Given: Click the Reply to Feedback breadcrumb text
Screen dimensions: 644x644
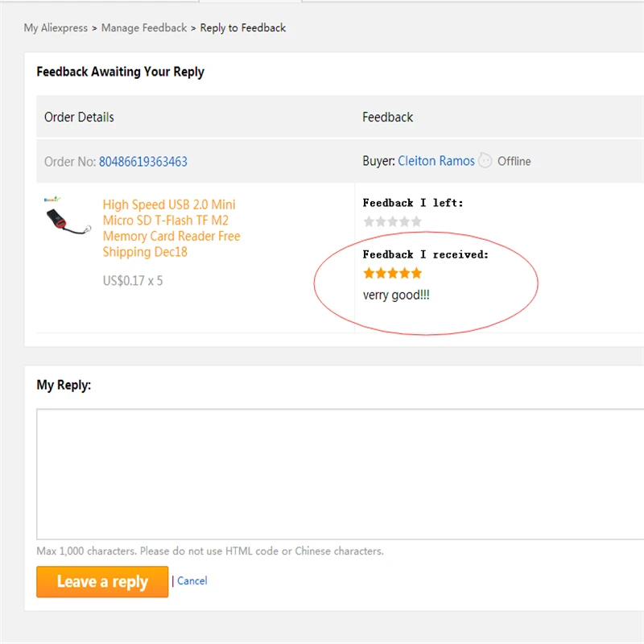Looking at the screenshot, I should coord(243,28).
